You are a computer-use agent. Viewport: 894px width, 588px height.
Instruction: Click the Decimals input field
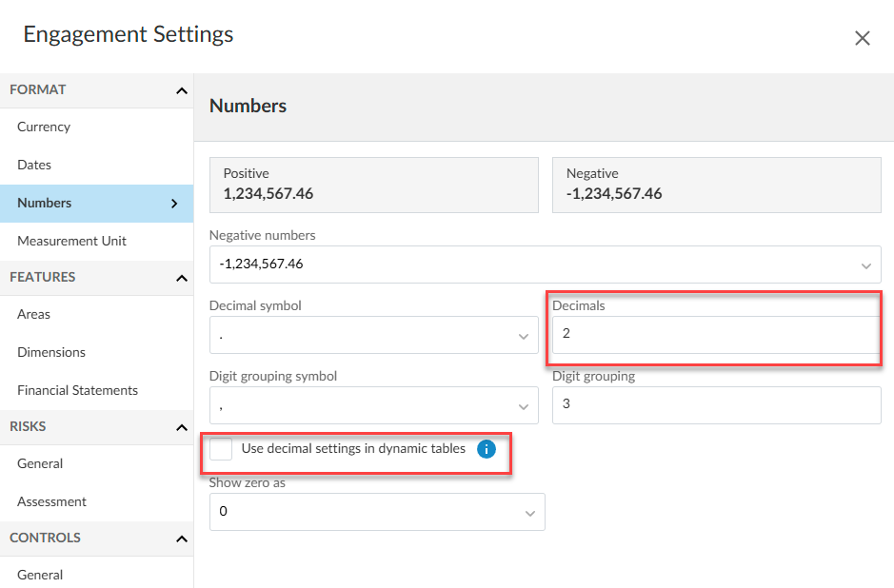point(714,333)
